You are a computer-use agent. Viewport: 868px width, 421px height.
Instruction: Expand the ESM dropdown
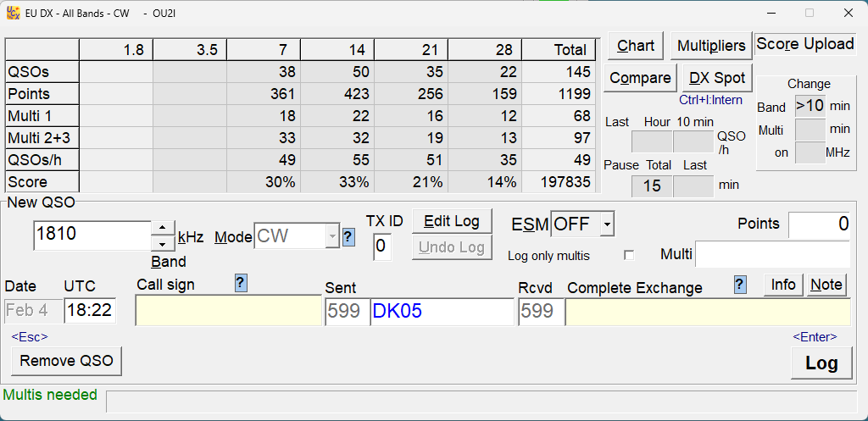click(606, 224)
